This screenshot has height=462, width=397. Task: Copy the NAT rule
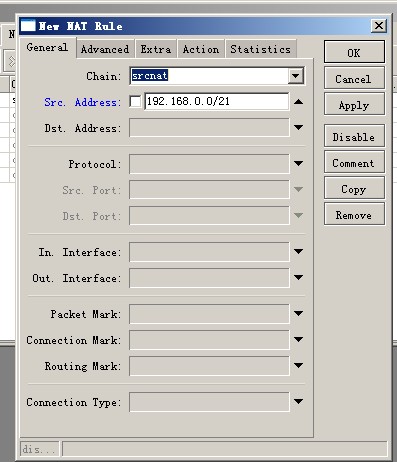pos(354,189)
